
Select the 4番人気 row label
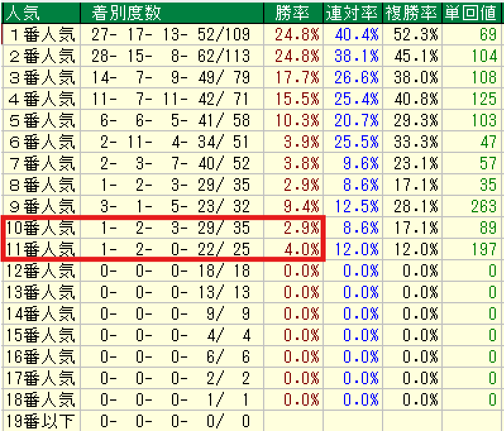tap(42, 99)
